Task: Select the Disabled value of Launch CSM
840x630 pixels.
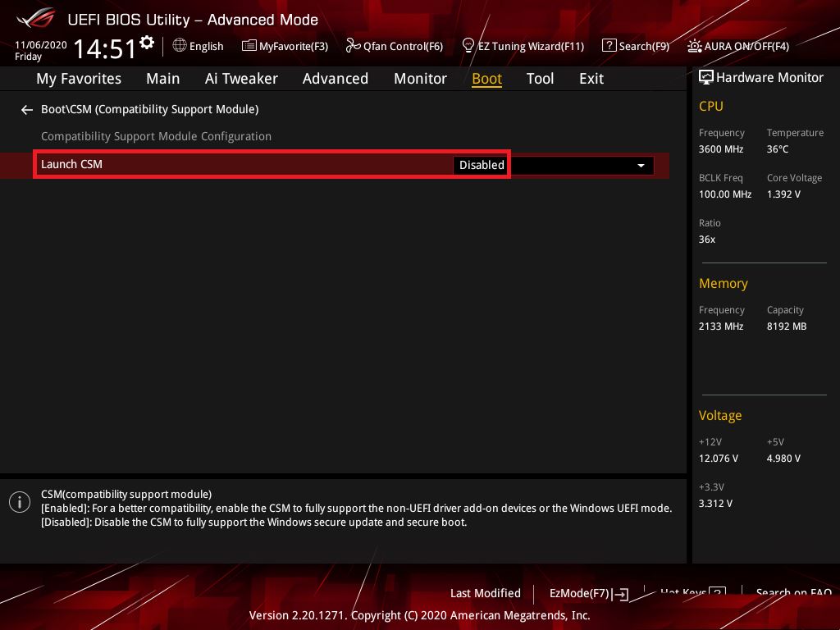Action: 482,165
